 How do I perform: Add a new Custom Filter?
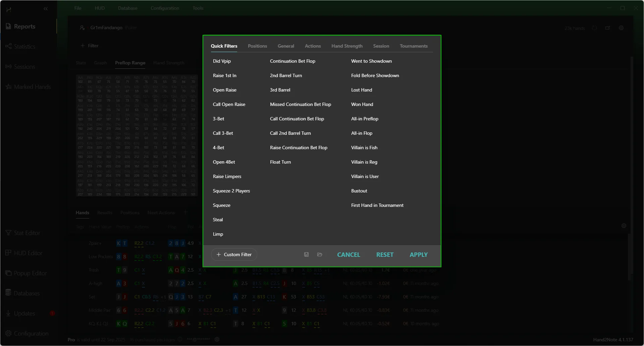234,254
